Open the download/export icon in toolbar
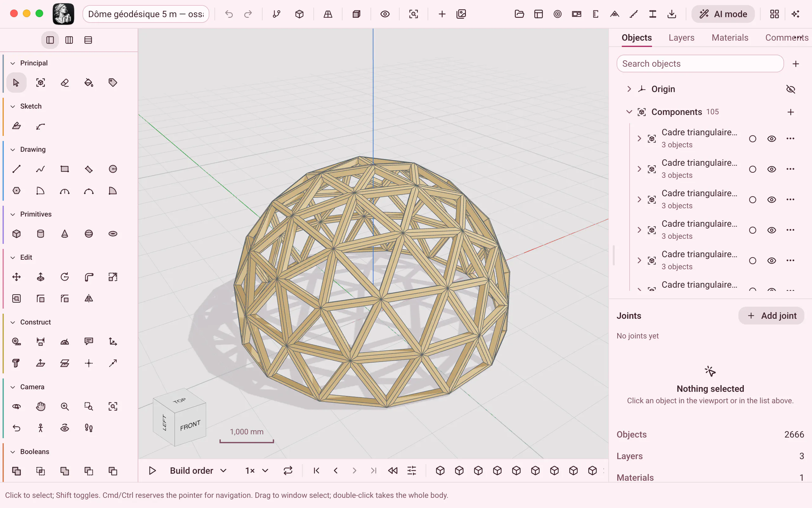 (672, 14)
